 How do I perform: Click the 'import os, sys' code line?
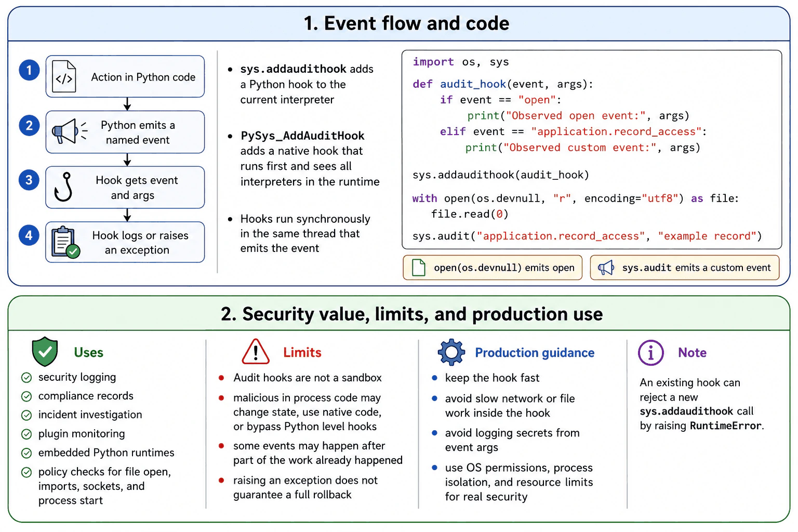click(x=461, y=62)
